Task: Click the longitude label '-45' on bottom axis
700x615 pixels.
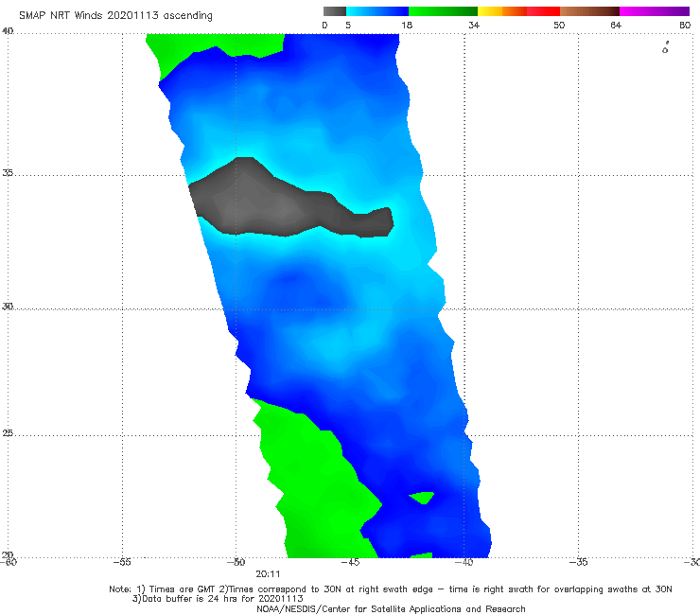Action: (350, 562)
